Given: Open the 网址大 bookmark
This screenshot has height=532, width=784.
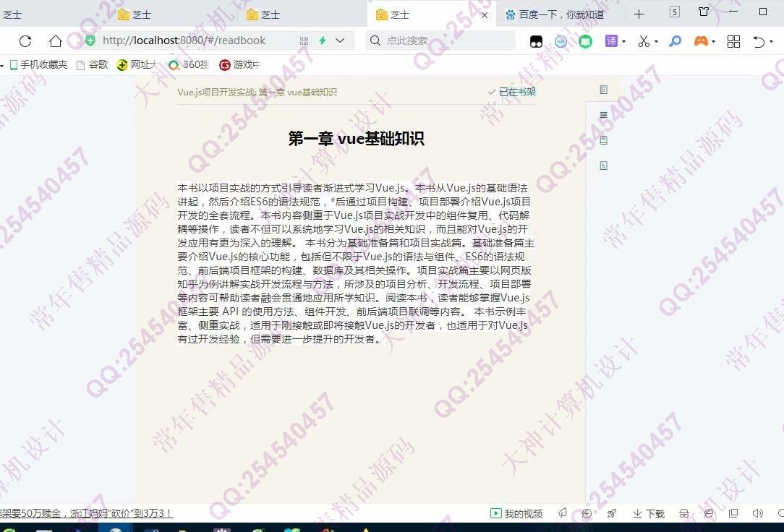Looking at the screenshot, I should point(137,64).
